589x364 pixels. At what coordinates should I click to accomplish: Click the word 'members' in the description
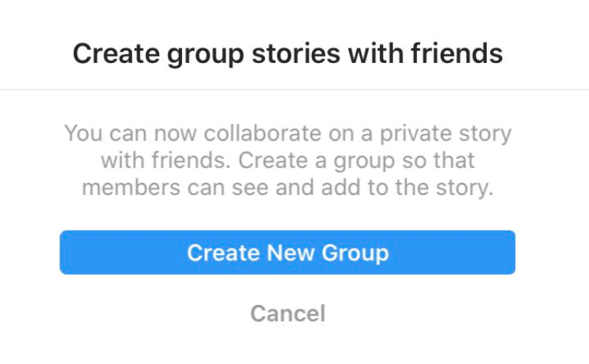pyautogui.click(x=131, y=187)
